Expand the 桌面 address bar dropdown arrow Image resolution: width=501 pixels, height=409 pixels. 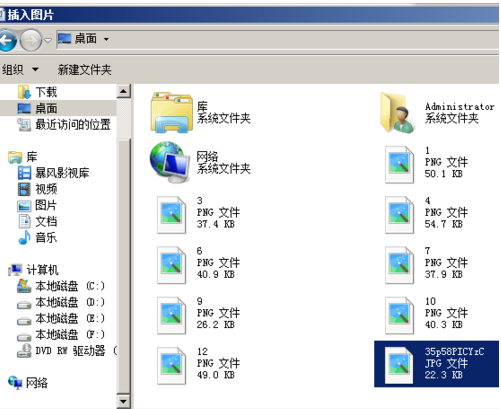pyautogui.click(x=106, y=39)
